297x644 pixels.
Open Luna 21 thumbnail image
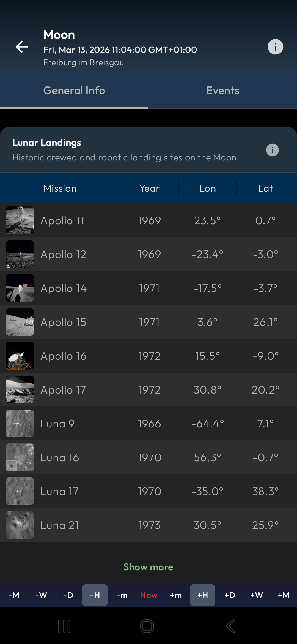tap(20, 525)
